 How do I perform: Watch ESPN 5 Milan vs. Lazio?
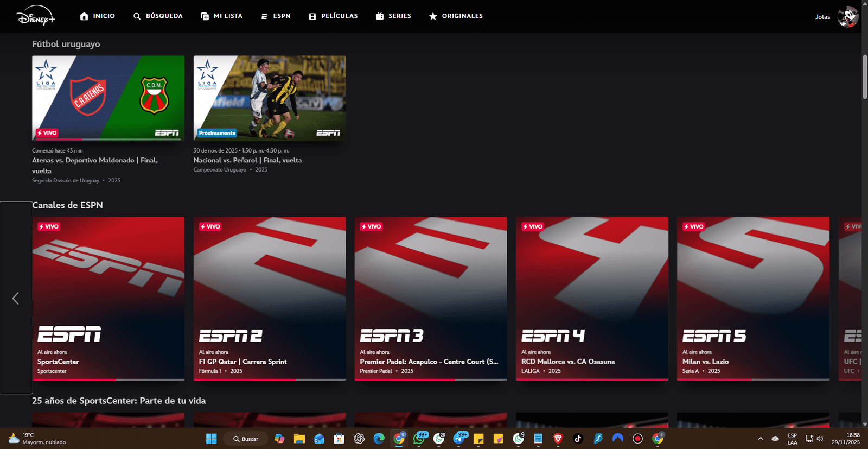pyautogui.click(x=753, y=299)
